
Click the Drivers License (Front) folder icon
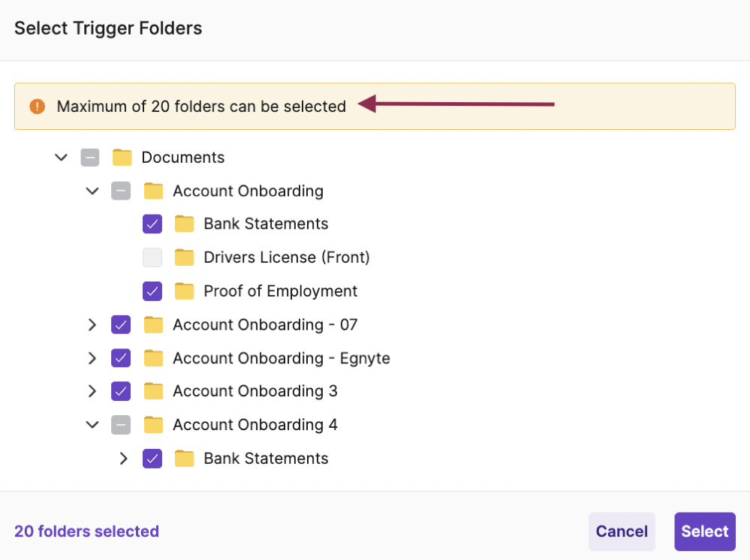(184, 257)
